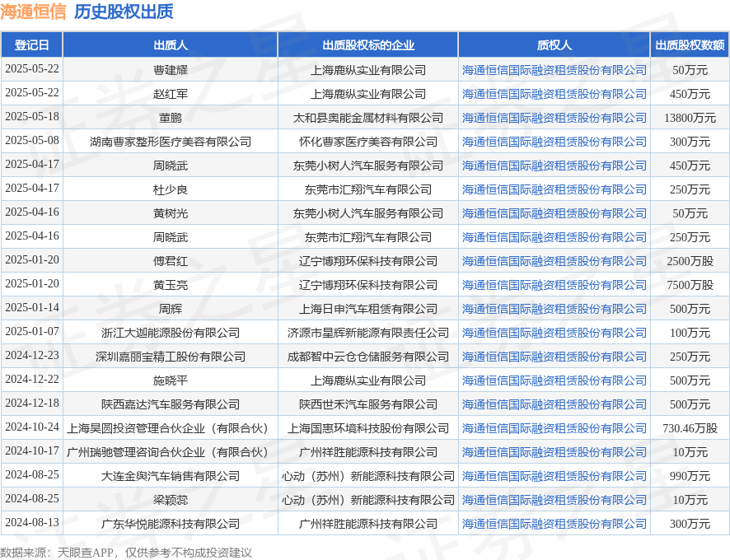Click target company 上海日申汽车租赁有限公司
Viewport: 730px width, 560px height.
point(368,309)
